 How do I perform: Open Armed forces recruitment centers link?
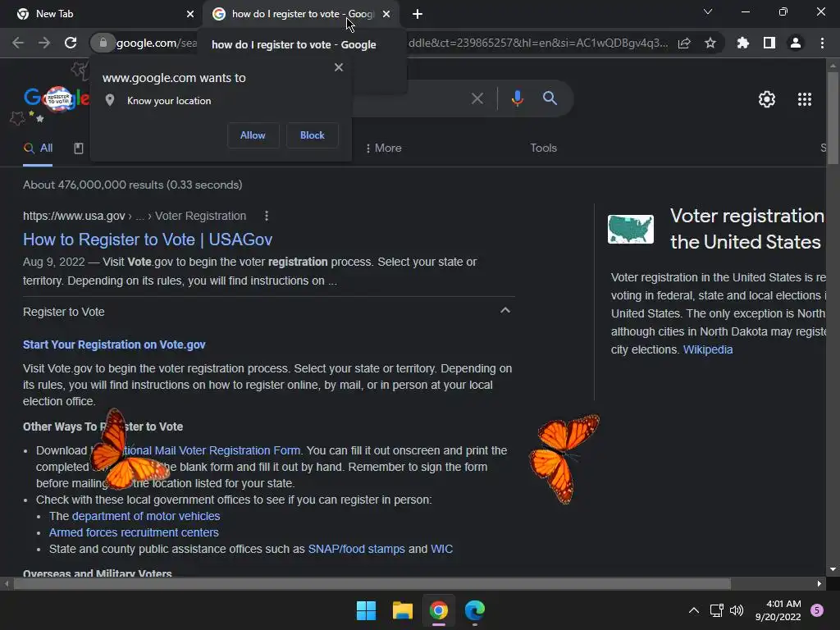134,533
